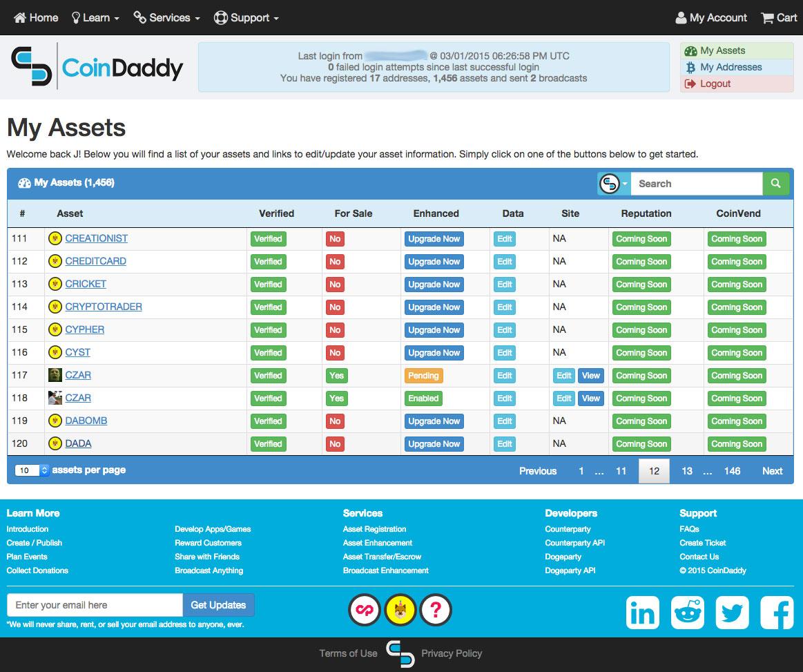Expand the Learn dropdown menu

tap(95, 18)
